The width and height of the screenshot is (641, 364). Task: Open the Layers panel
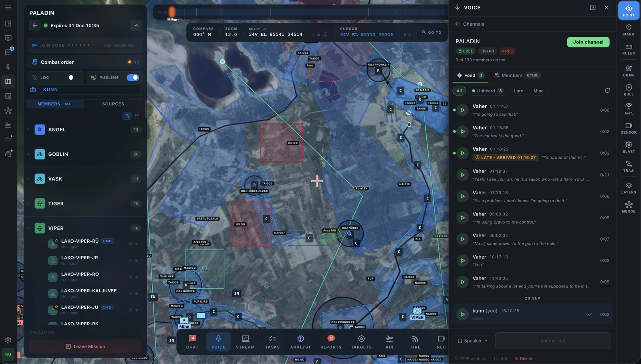629,188
